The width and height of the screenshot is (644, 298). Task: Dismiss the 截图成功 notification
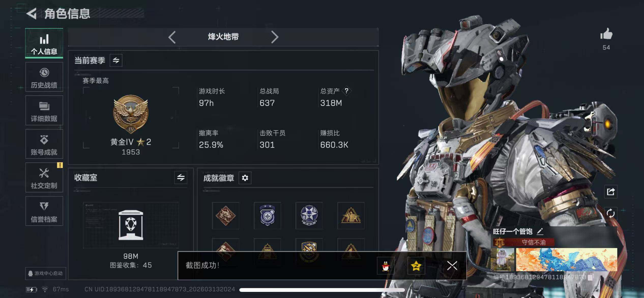point(452,266)
